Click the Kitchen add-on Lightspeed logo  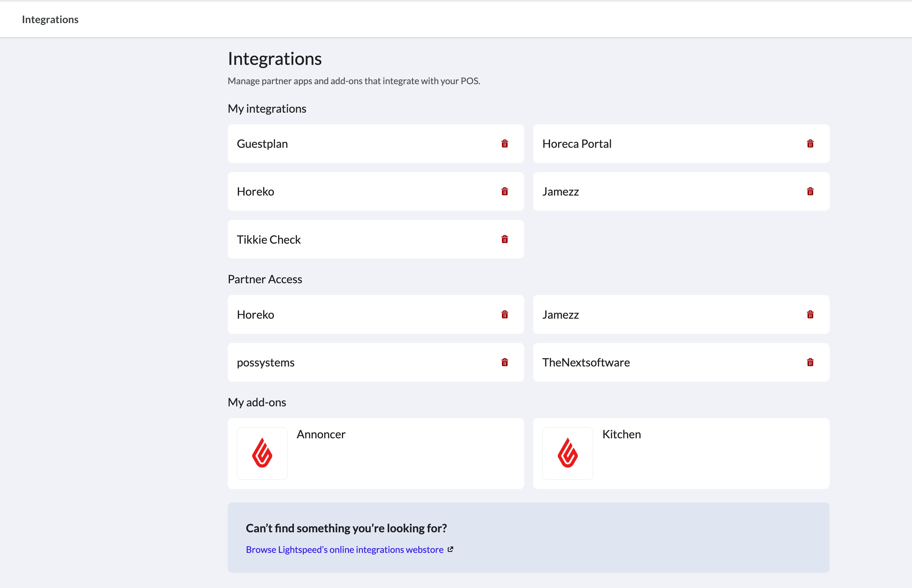[568, 453]
